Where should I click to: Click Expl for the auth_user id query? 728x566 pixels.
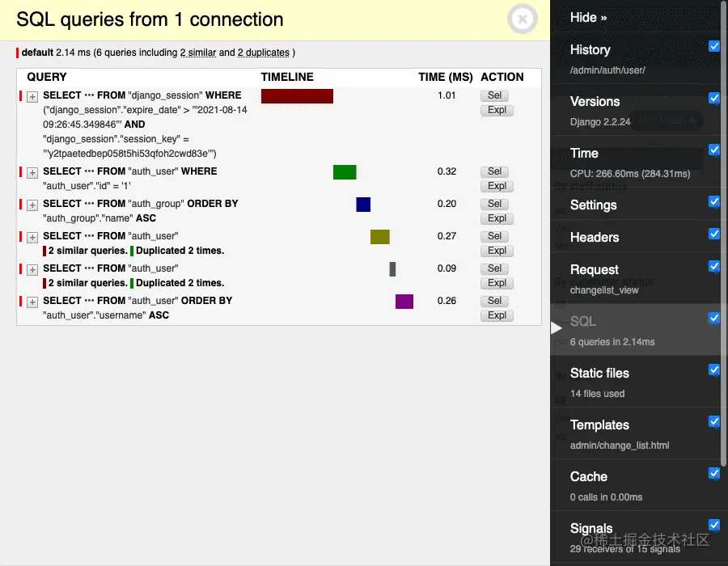(x=497, y=186)
